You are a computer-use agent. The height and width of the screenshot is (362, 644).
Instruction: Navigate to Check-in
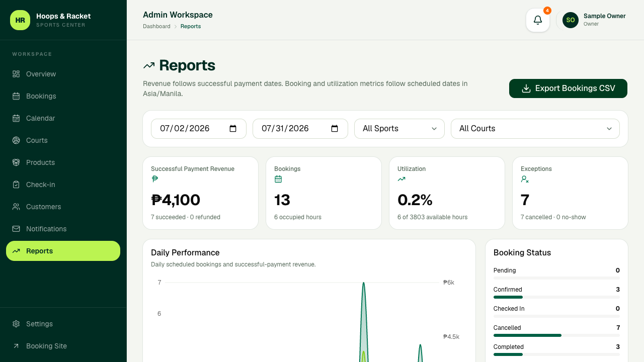click(x=63, y=185)
